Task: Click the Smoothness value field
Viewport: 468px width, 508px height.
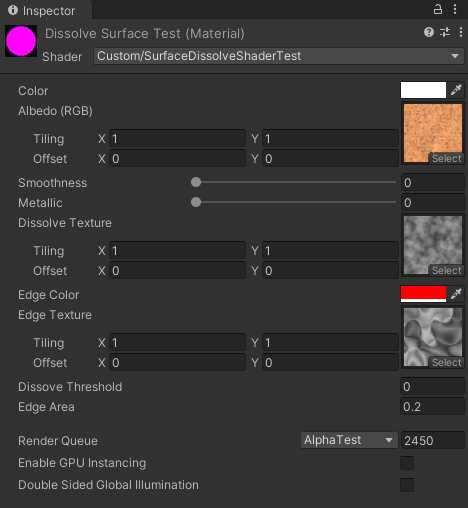Action: point(432,182)
